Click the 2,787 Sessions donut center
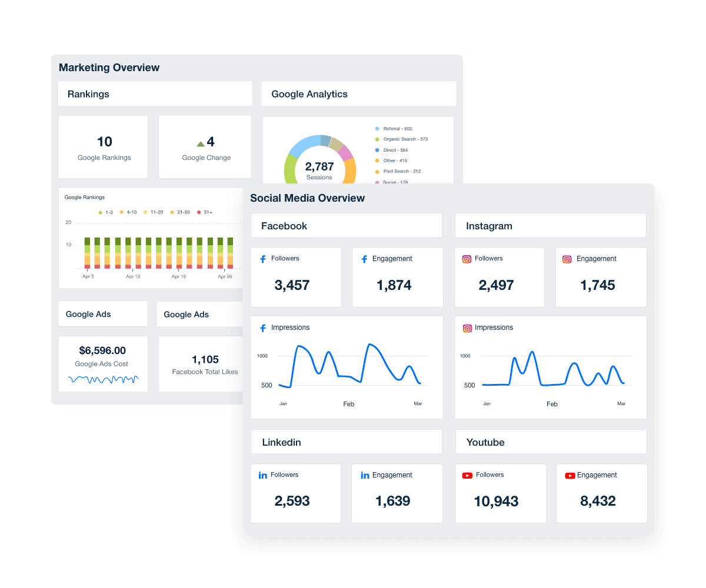706x588 pixels. tap(319, 171)
